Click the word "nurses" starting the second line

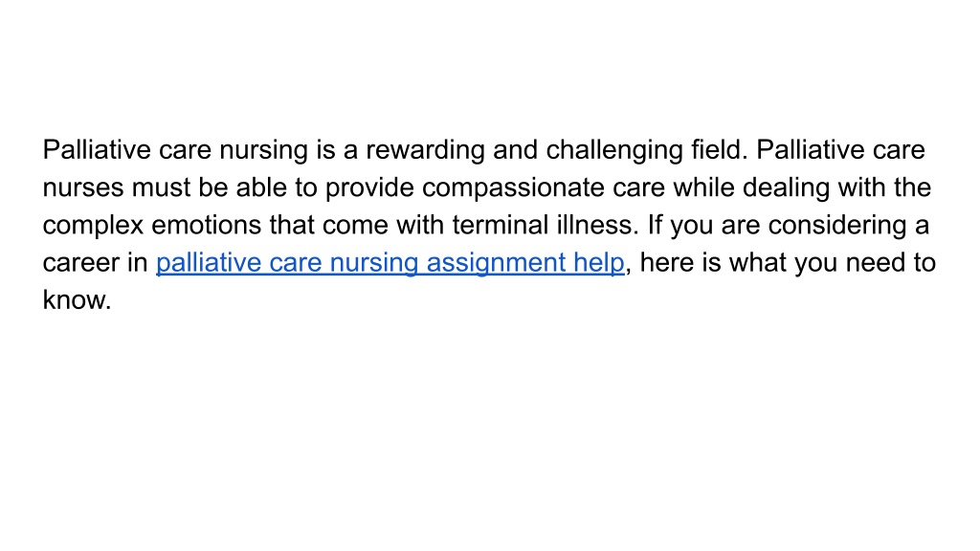click(83, 188)
